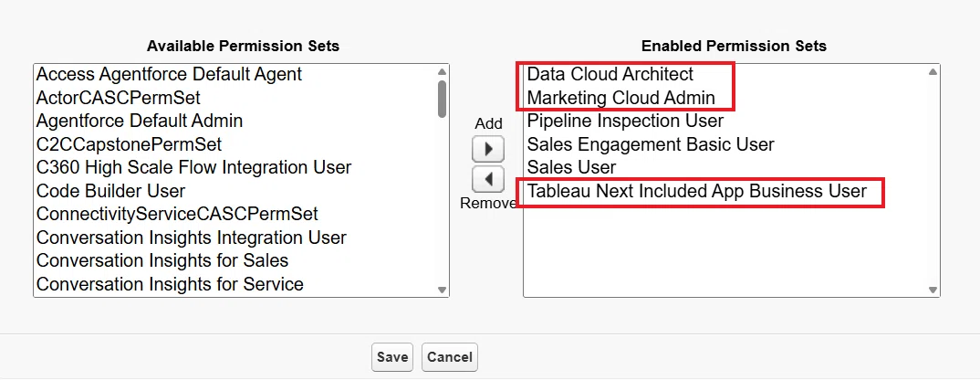Screen dimensions: 980x391
Task: Click Enabled list scroll-up arrow
Action: click(933, 72)
